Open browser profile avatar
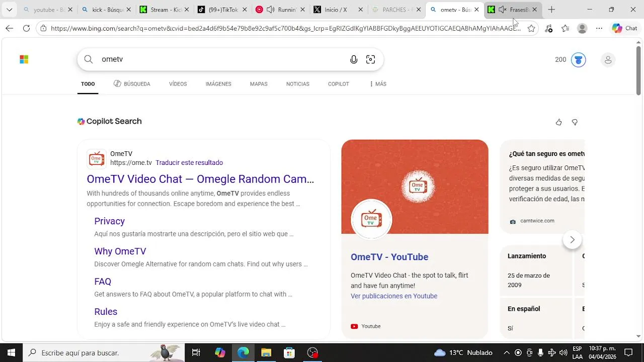 582,29
